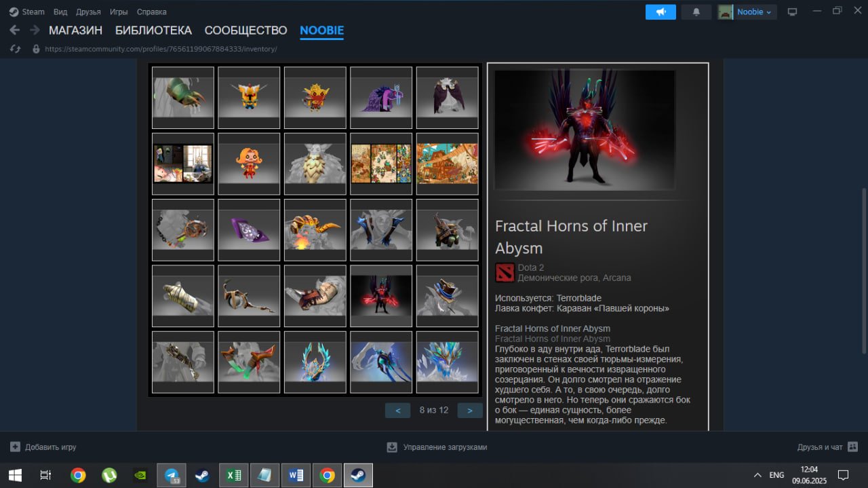This screenshot has width=868, height=488.
Task: Launch uTorrent from the taskbar
Action: [109, 475]
